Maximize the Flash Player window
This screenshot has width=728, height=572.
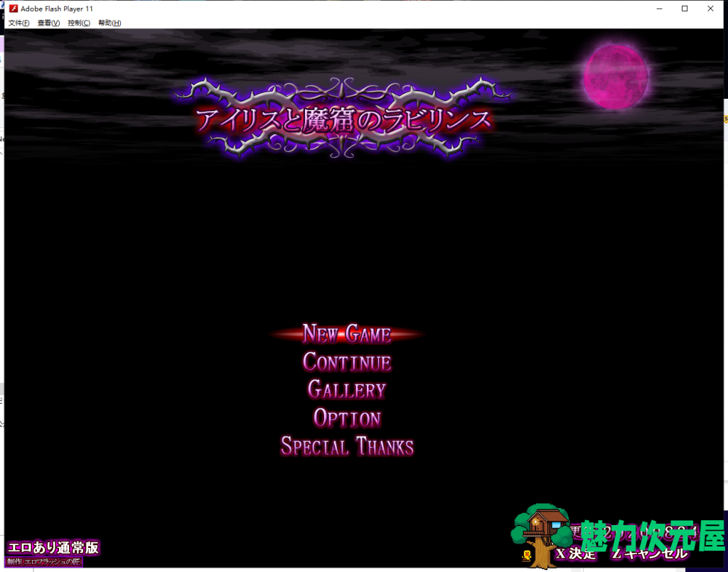pyautogui.click(x=685, y=9)
